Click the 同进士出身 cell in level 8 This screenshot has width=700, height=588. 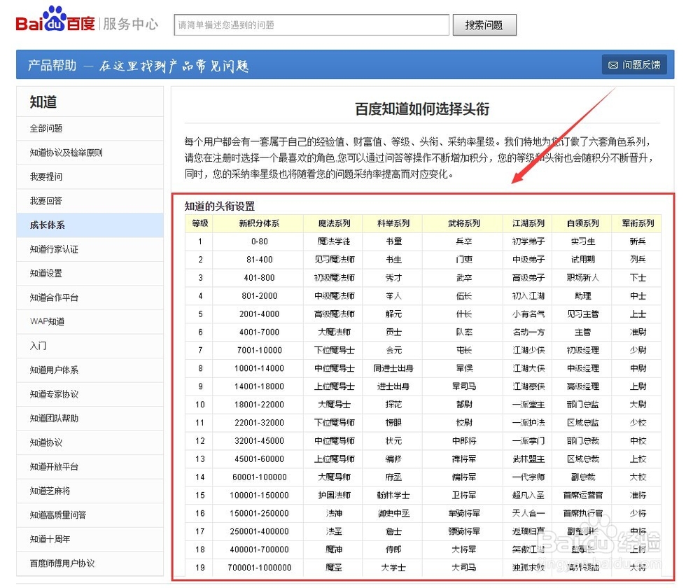click(x=393, y=368)
